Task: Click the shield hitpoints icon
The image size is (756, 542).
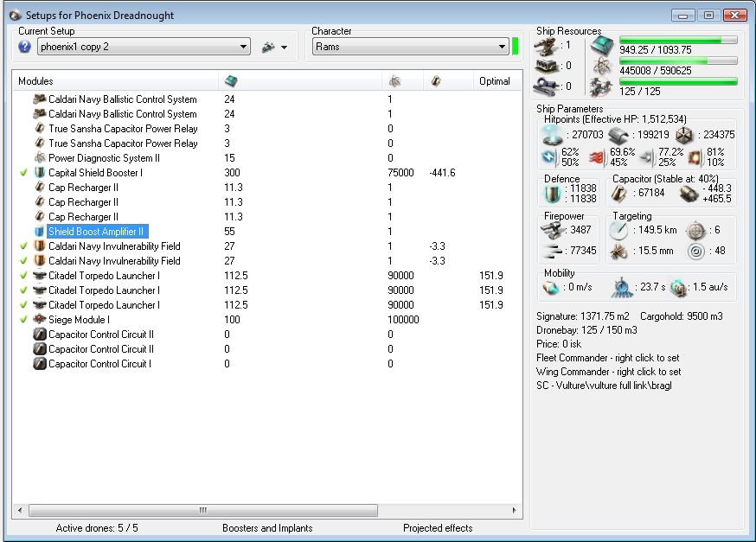Action: (x=552, y=135)
